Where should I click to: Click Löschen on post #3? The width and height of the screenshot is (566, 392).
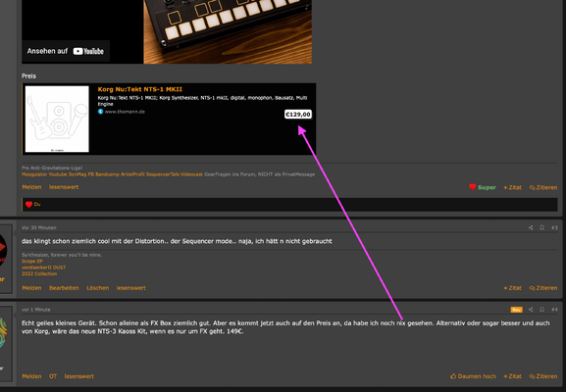coord(97,288)
